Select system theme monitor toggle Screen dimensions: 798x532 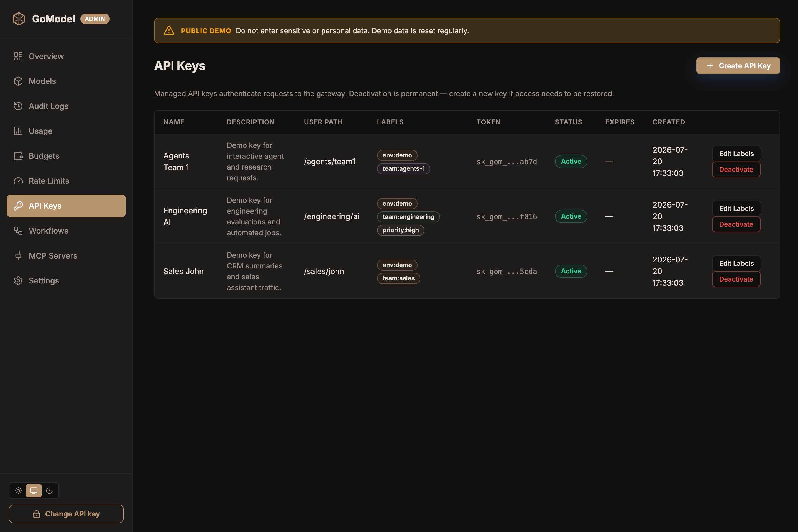point(34,491)
